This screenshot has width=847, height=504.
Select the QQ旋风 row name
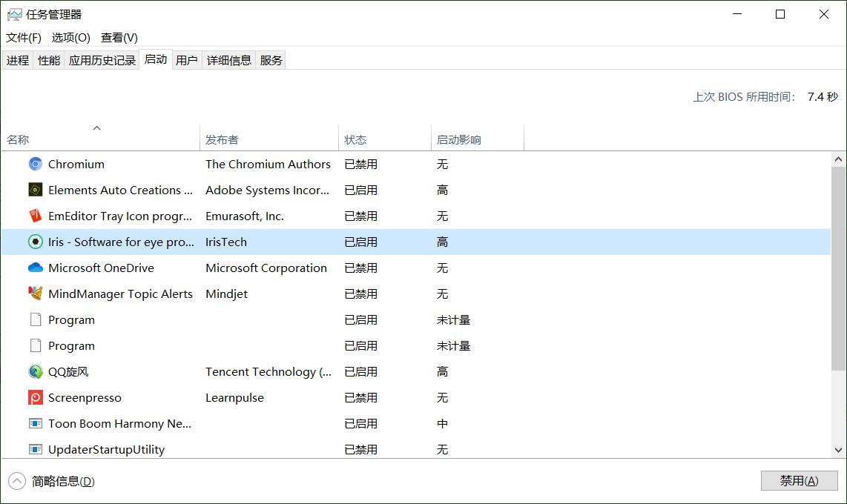[x=68, y=372]
